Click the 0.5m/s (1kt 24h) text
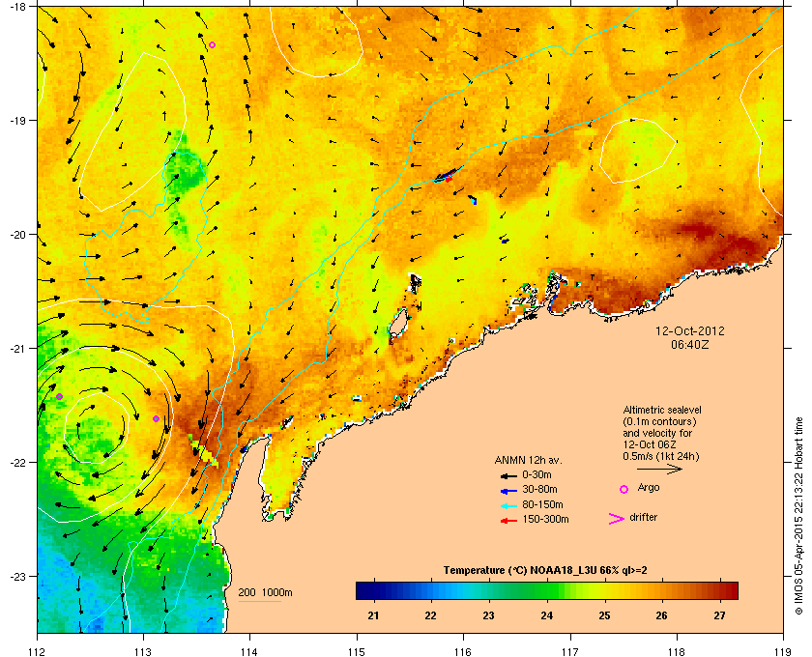Viewport: 812px width, 657px height. pos(661,457)
